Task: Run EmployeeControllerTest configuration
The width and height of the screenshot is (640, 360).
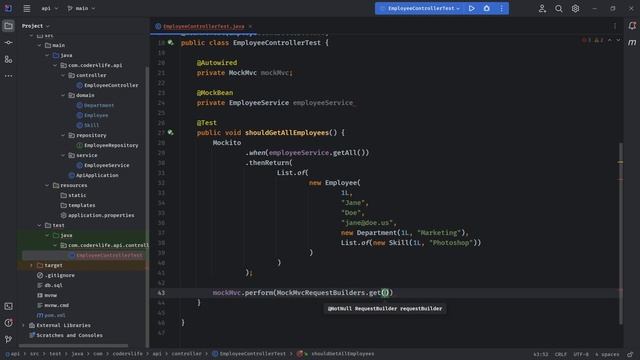Action: (471, 8)
